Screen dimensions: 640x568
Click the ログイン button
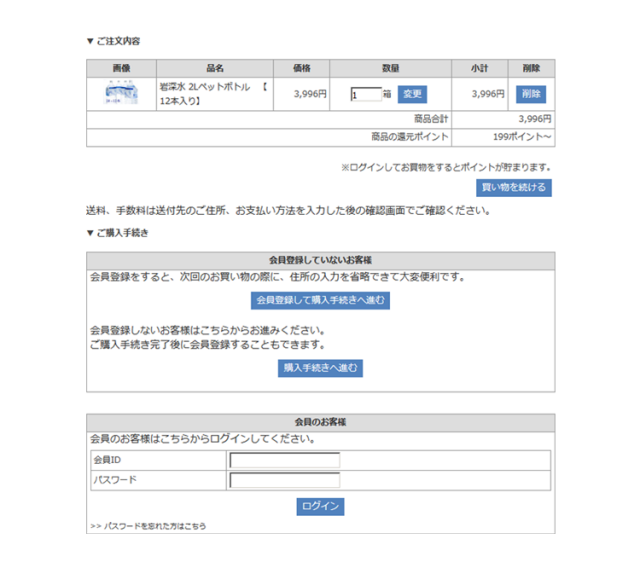[x=320, y=506]
